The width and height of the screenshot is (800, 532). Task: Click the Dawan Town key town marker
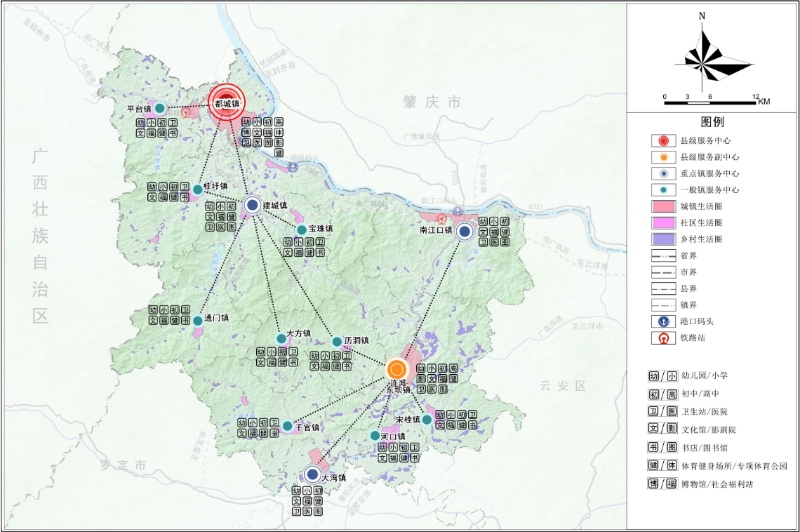[313, 475]
